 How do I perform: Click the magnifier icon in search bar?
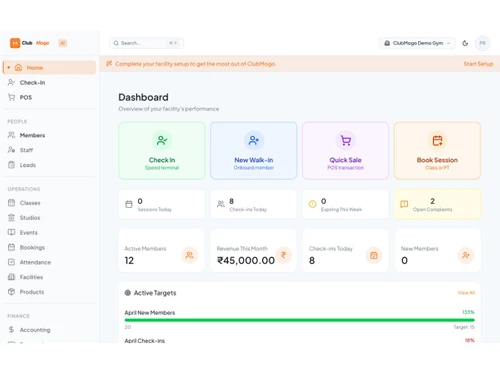(x=116, y=43)
